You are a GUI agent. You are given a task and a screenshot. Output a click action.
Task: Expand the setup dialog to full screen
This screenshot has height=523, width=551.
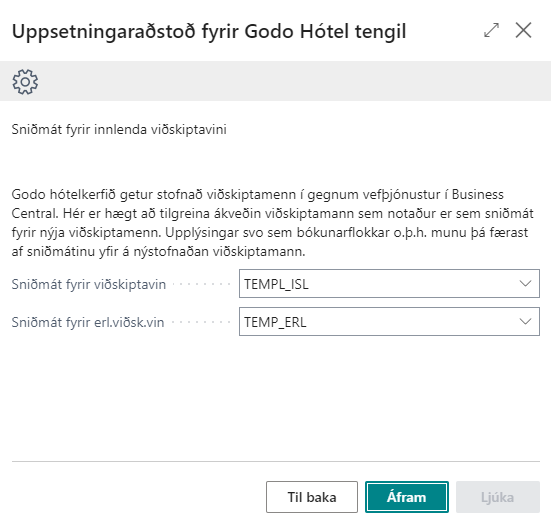491,30
